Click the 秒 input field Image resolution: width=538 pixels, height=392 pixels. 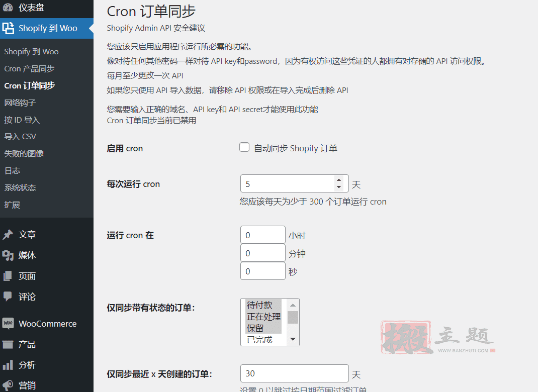(x=263, y=271)
